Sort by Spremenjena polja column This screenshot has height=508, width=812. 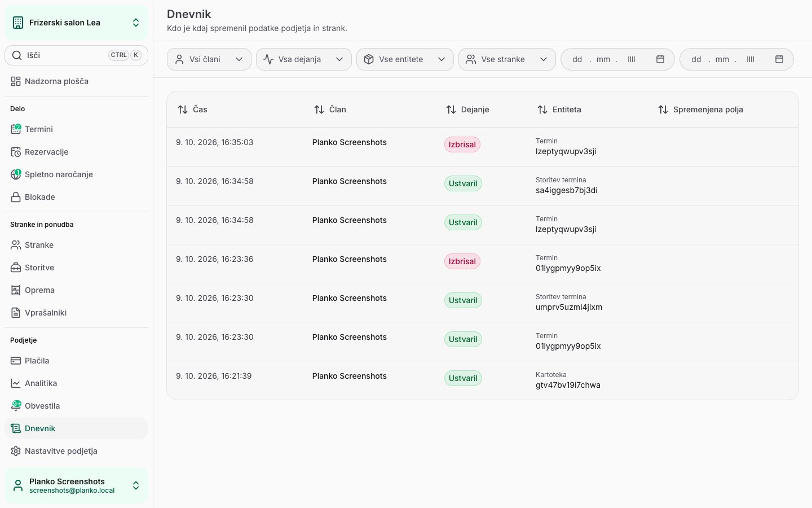pyautogui.click(x=700, y=110)
